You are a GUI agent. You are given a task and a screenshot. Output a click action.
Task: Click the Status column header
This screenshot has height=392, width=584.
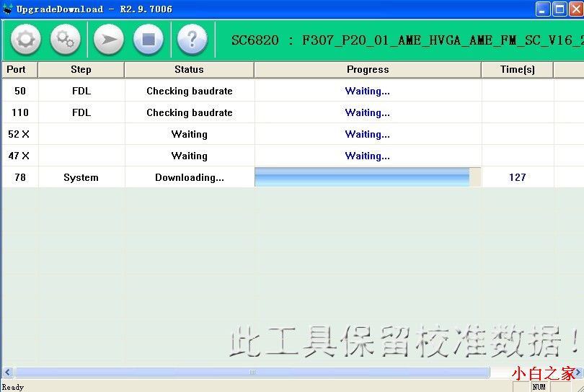(189, 70)
